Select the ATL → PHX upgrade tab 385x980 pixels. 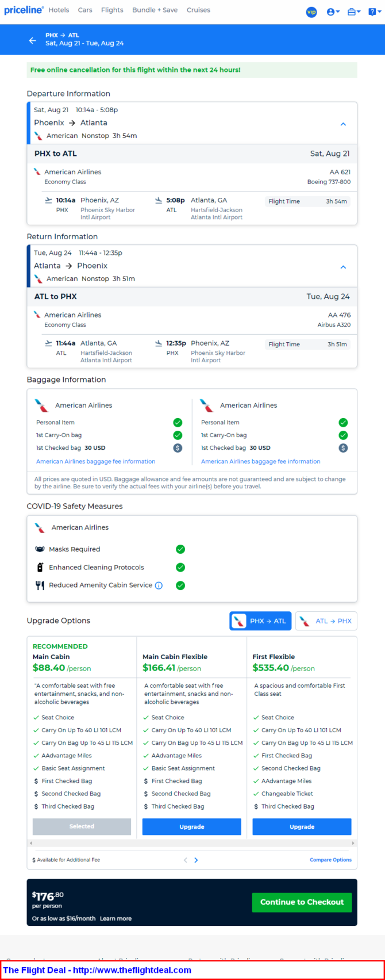[326, 621]
